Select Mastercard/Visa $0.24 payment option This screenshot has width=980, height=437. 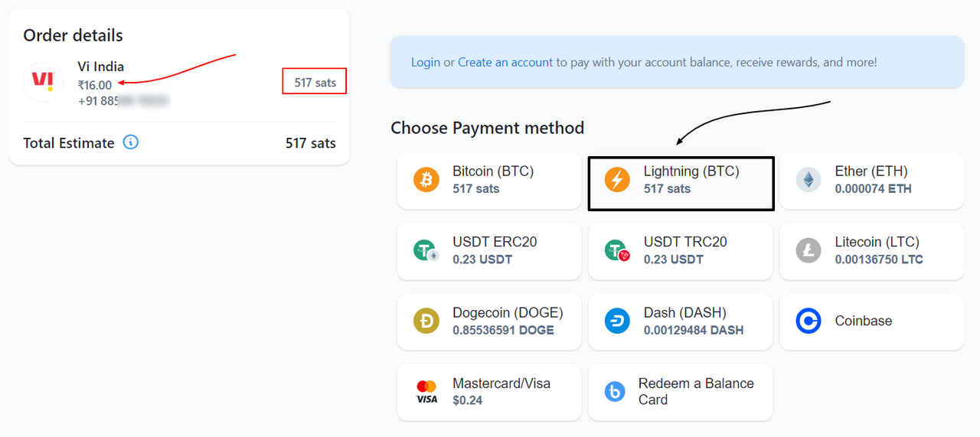[489, 392]
